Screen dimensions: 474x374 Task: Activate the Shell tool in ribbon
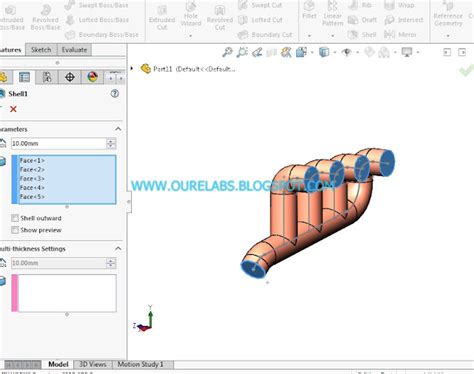(x=362, y=35)
